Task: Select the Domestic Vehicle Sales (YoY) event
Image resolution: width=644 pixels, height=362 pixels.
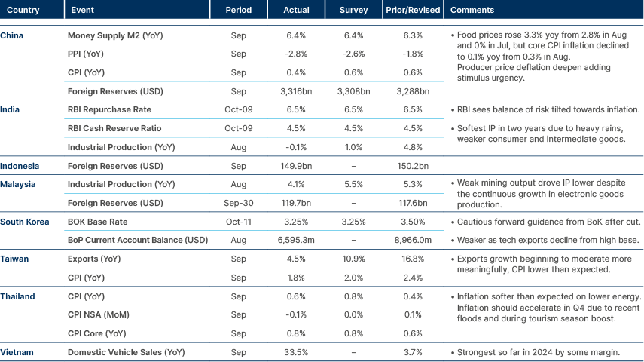Action: click(x=126, y=352)
